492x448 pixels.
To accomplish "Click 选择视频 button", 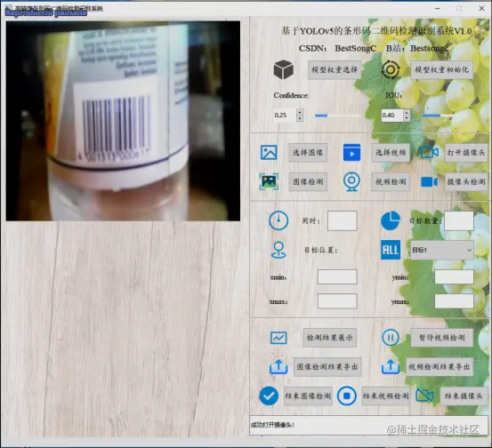I will coord(391,153).
